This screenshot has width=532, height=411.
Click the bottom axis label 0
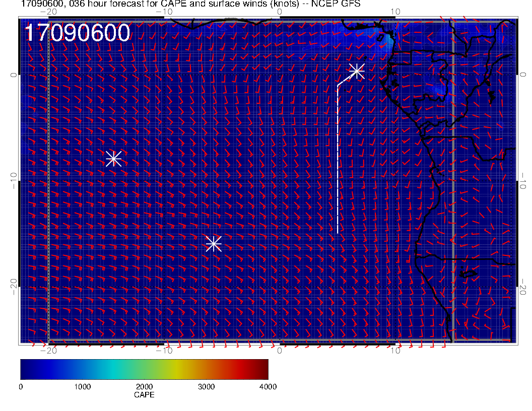click(x=280, y=351)
